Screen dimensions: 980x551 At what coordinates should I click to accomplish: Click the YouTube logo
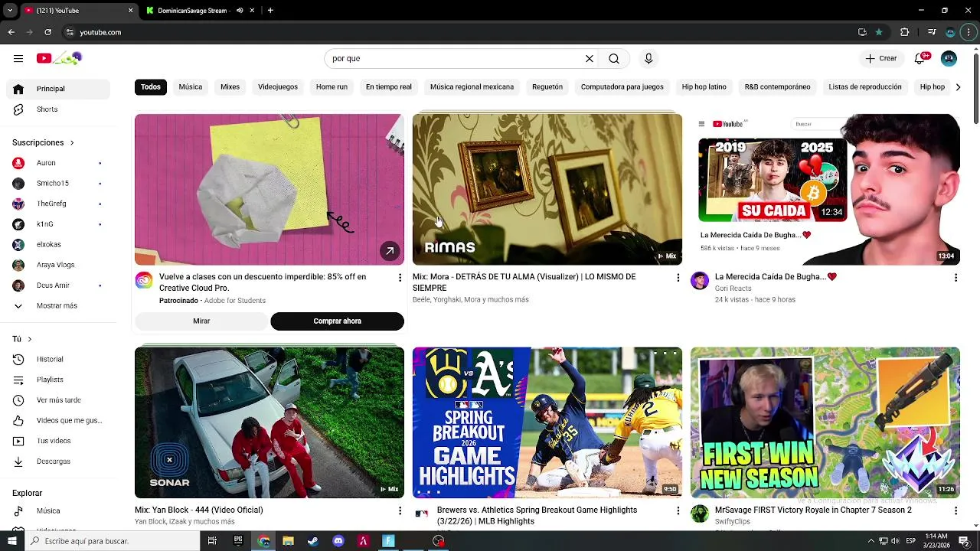tap(59, 58)
